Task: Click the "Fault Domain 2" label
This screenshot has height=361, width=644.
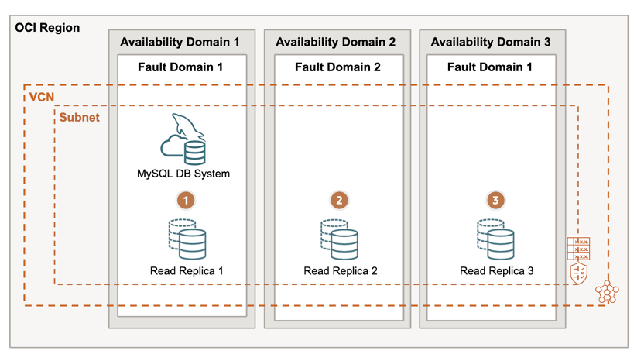Action: tap(337, 67)
